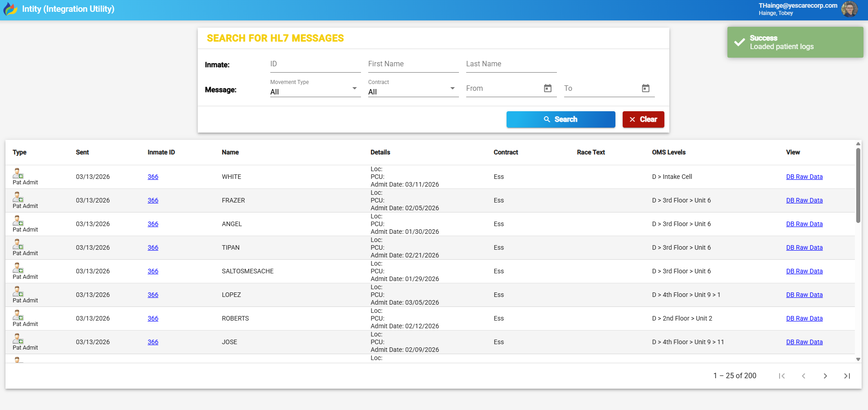868x410 pixels.
Task: Click the Pat Admit icon for LOPEZ
Action: (18, 291)
